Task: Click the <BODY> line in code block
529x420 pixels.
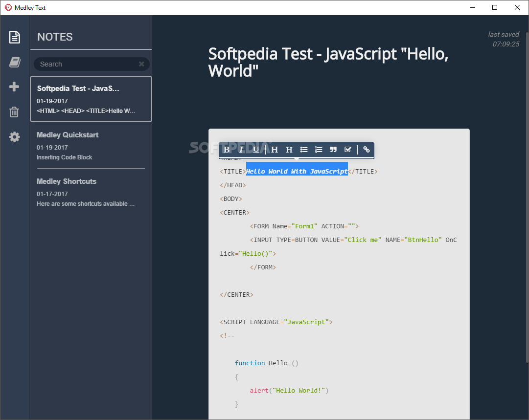Action: pos(231,199)
